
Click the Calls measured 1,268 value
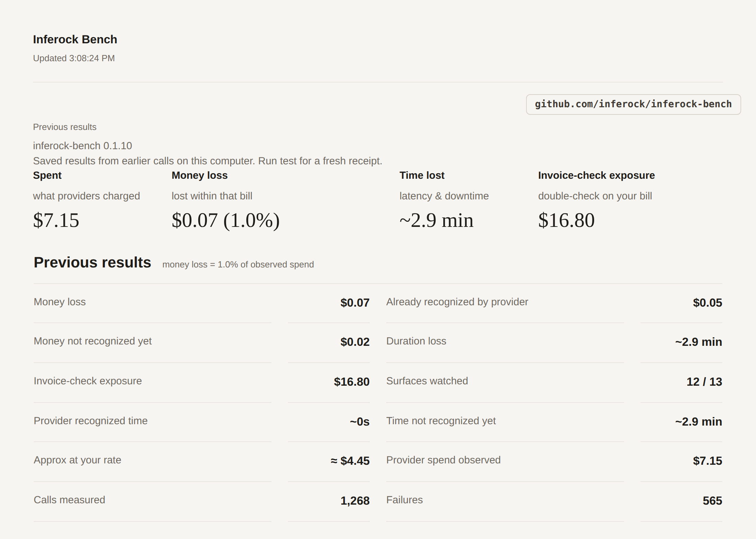click(355, 500)
